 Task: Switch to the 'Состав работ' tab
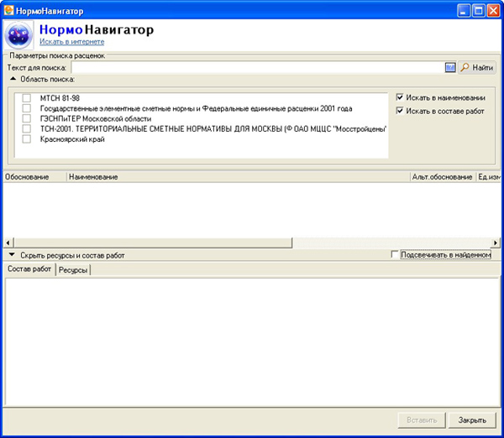29,269
